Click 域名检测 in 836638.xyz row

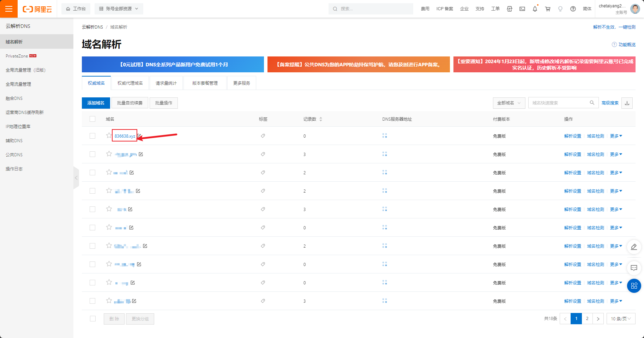pos(596,136)
